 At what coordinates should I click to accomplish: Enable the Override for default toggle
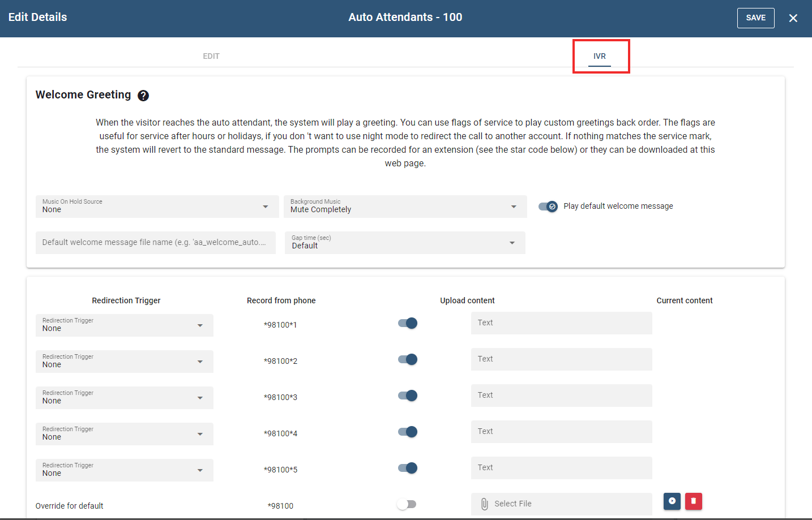tap(407, 504)
